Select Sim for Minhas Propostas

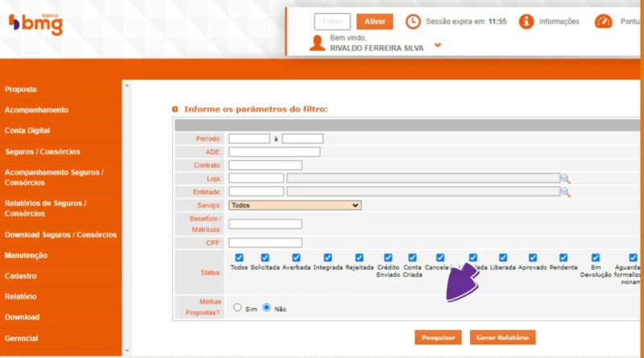237,307
